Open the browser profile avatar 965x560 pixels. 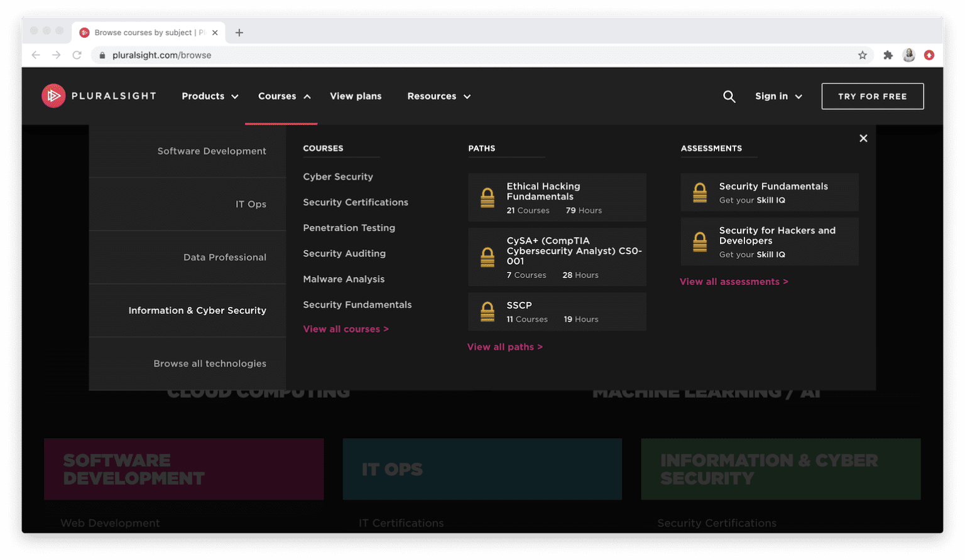pyautogui.click(x=908, y=55)
